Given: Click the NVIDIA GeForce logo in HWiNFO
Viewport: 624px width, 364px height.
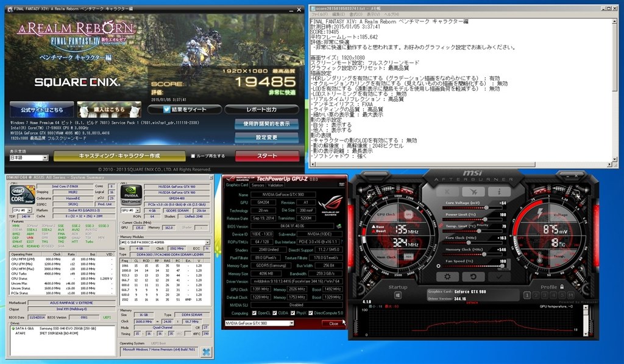Looking at the screenshot, I should click(131, 195).
